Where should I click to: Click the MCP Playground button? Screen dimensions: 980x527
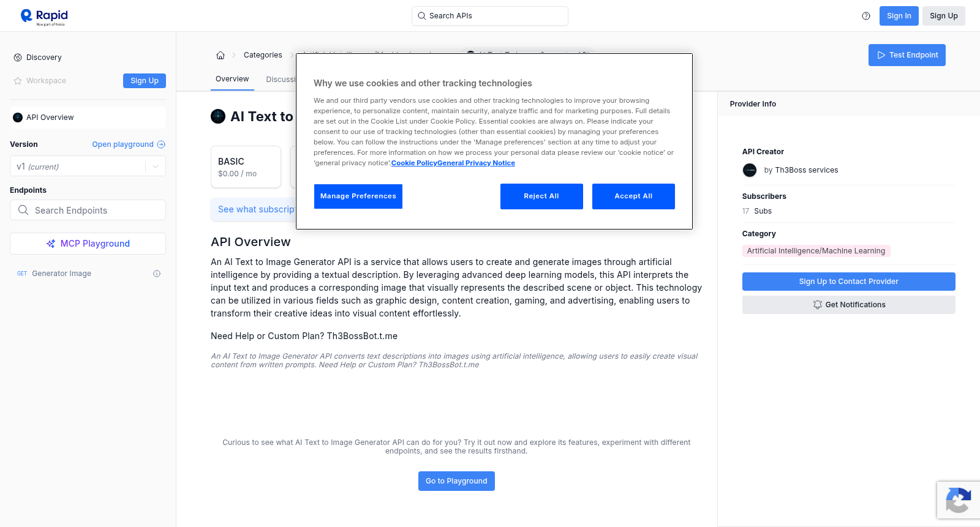88,244
